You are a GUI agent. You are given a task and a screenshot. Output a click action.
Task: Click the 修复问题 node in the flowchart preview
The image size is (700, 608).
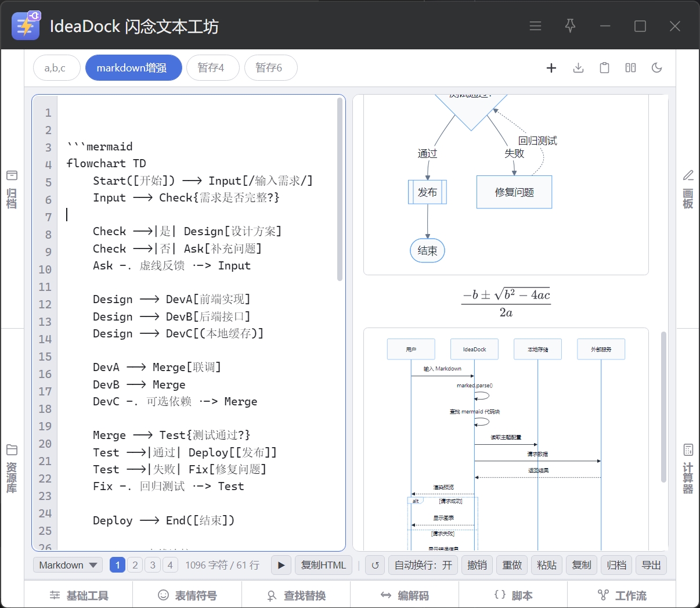coord(514,192)
